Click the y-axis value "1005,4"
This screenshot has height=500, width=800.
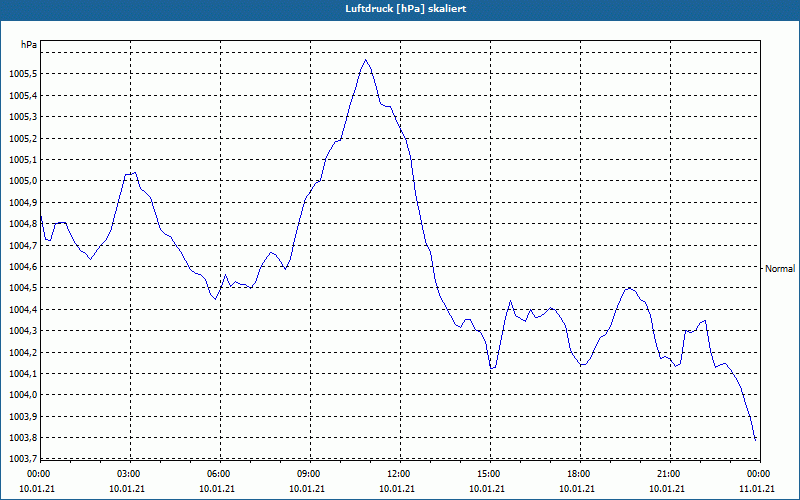point(23,95)
